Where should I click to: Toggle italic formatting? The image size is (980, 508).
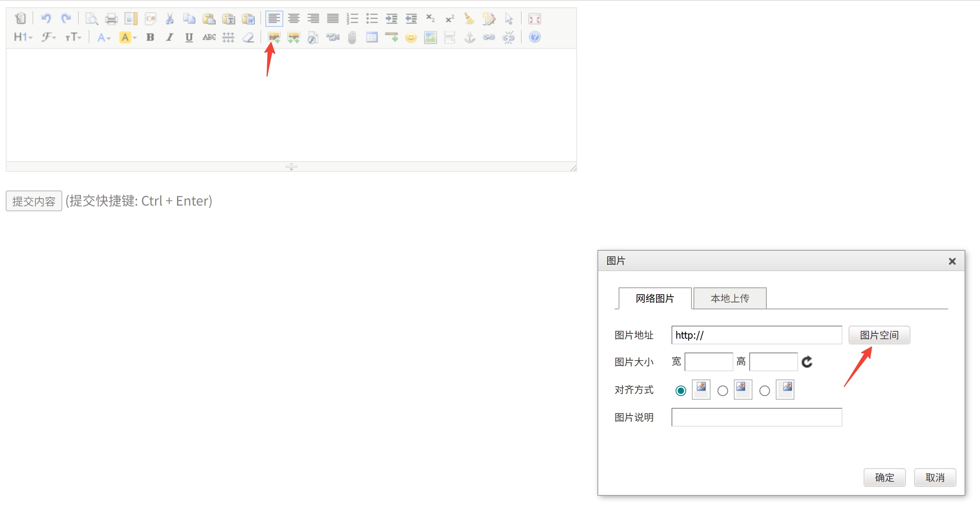pos(170,37)
